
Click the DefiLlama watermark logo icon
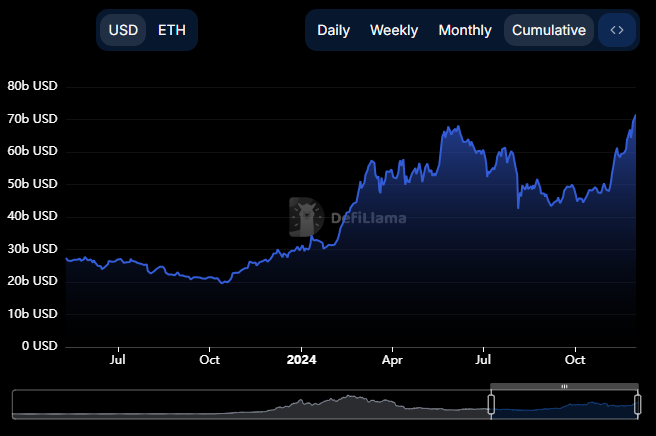point(306,216)
